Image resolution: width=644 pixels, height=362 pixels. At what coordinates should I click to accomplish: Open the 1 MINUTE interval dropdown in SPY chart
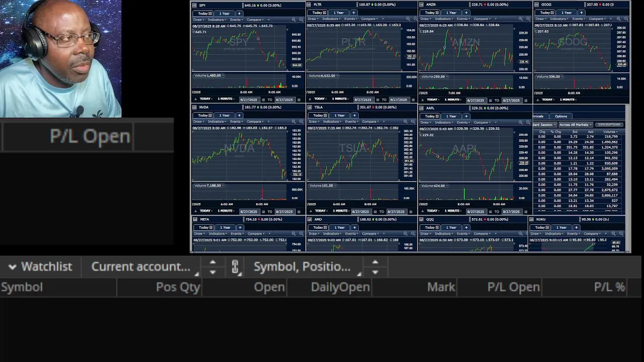226,99
